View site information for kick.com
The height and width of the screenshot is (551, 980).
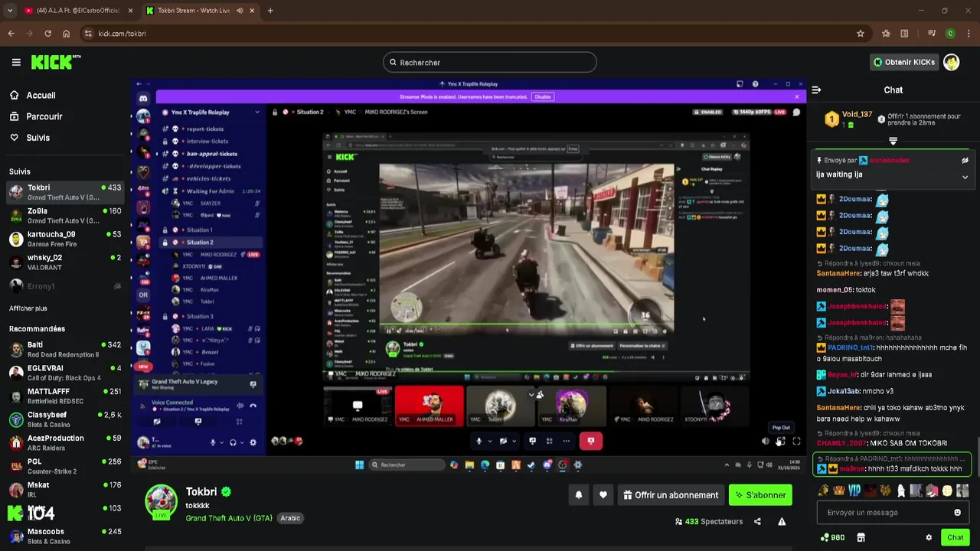coord(89,34)
